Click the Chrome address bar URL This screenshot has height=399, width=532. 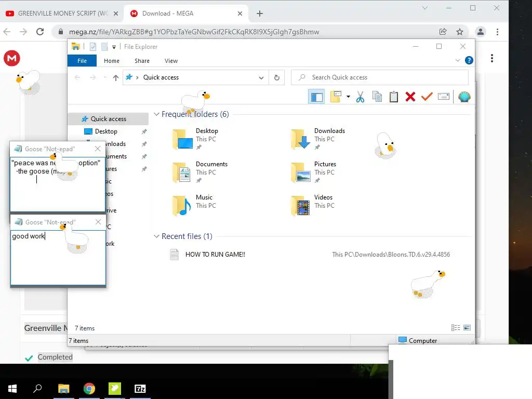pyautogui.click(x=194, y=32)
